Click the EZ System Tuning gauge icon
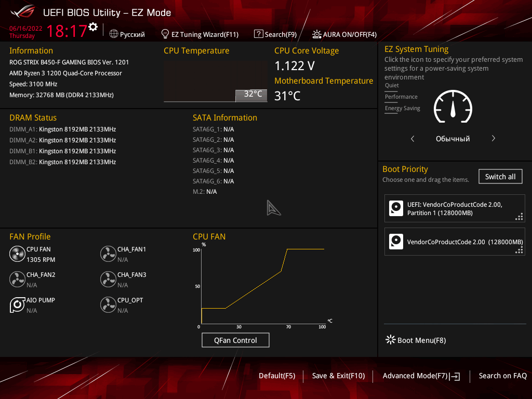 click(x=453, y=107)
